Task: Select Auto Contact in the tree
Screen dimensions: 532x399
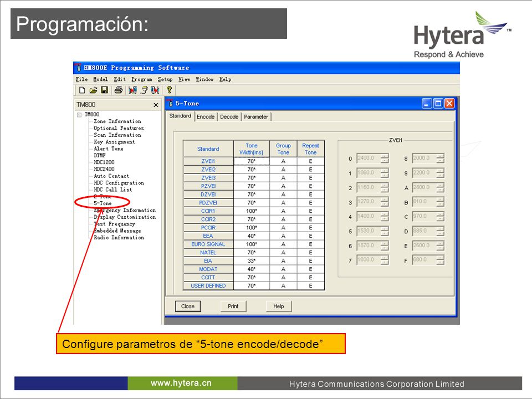Action: coord(111,176)
